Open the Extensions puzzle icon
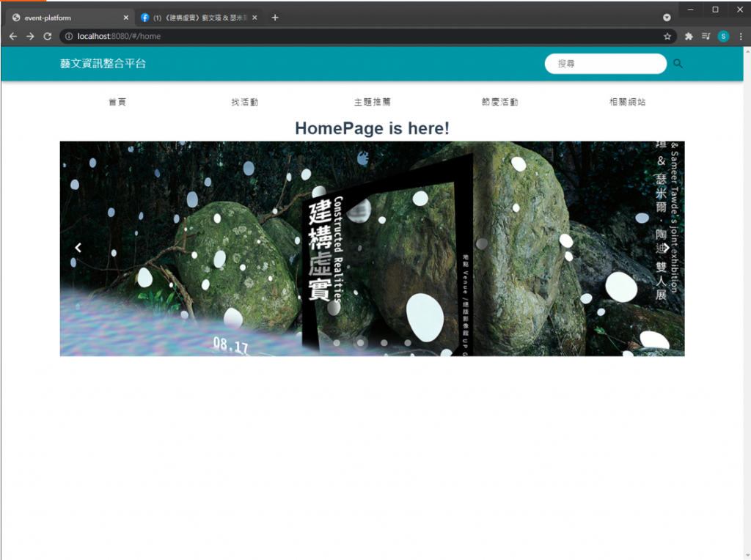 point(689,37)
